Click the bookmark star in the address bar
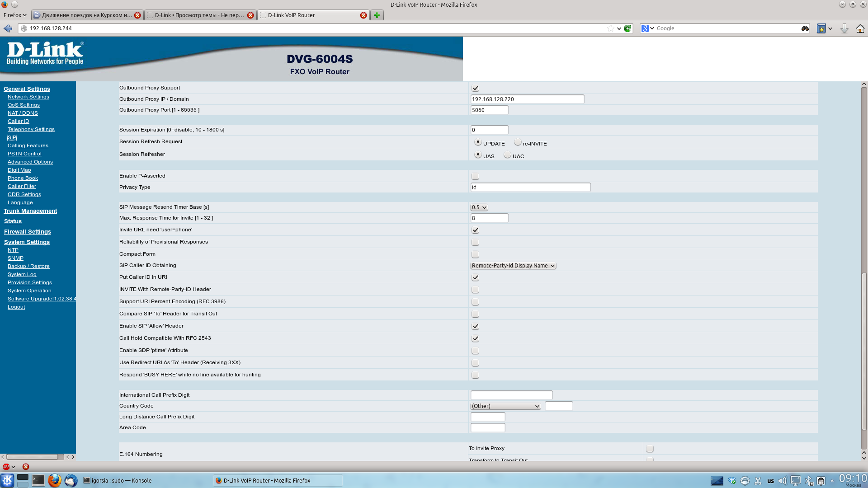This screenshot has width=868, height=488. click(611, 28)
